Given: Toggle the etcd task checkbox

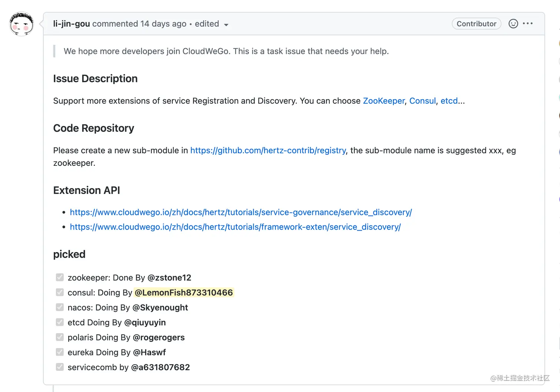Looking at the screenshot, I should (x=60, y=322).
